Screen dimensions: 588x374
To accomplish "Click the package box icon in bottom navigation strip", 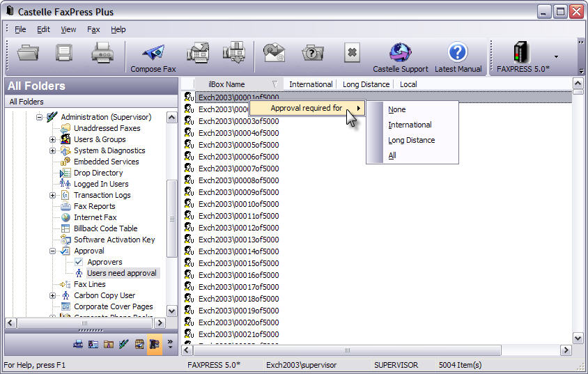I will point(139,344).
